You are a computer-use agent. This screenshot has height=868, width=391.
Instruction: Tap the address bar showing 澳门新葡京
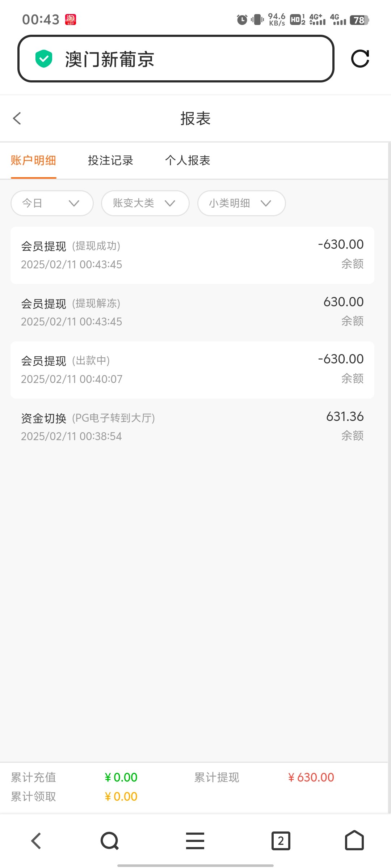point(176,59)
